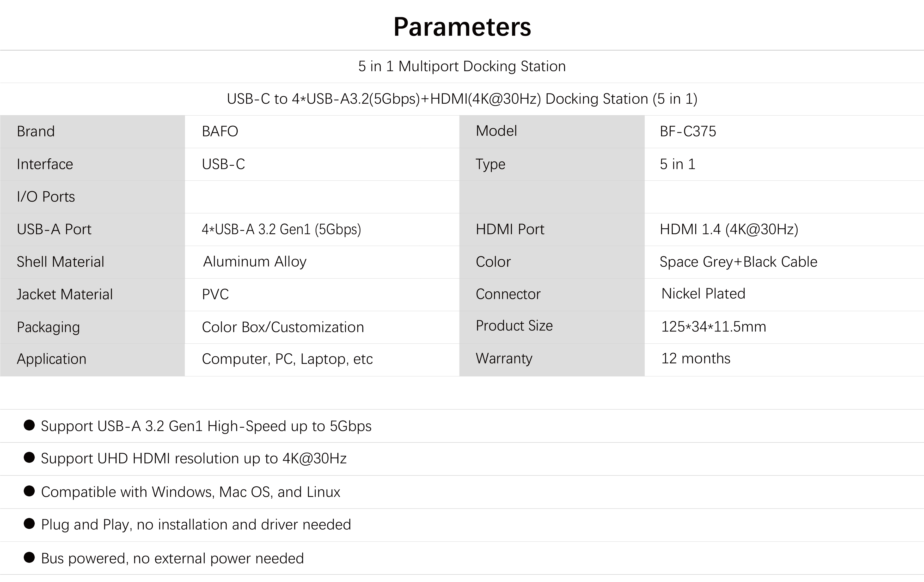Image resolution: width=924 pixels, height=582 pixels.
Task: Click the Nickel Plated connector value
Action: point(703,294)
